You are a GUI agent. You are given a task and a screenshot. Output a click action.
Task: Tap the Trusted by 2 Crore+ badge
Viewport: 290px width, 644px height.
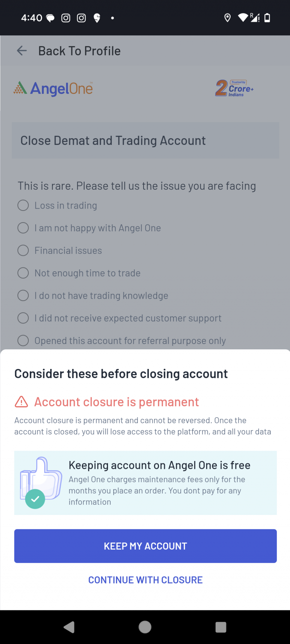pos(233,88)
